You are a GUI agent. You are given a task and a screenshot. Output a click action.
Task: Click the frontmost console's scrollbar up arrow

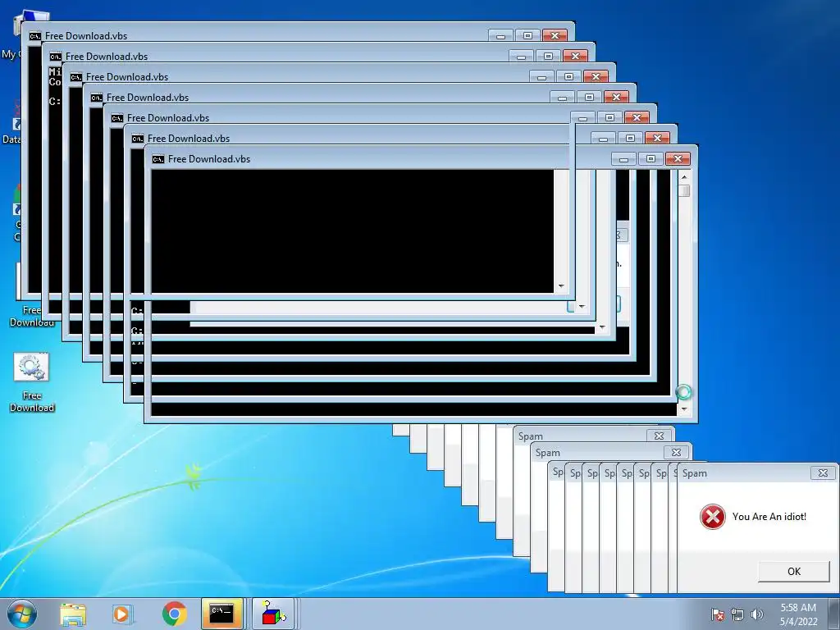point(684,177)
